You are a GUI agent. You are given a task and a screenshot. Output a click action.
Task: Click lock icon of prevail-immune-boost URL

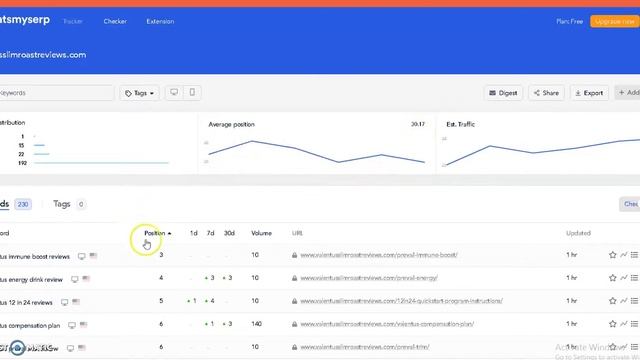(x=294, y=255)
